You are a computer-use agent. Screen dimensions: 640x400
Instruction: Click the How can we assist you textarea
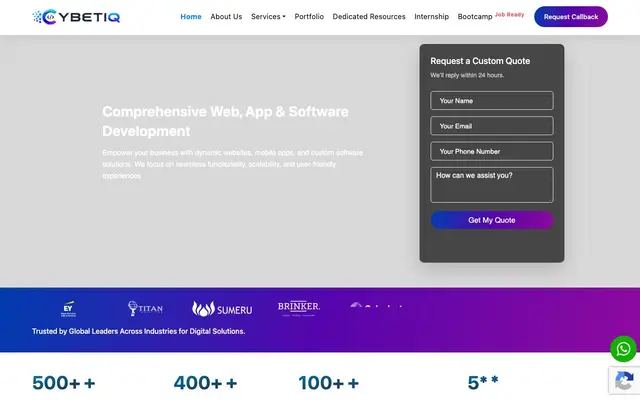492,185
